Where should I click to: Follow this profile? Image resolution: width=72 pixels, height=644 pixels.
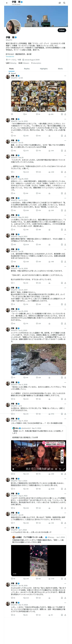click(62, 30)
